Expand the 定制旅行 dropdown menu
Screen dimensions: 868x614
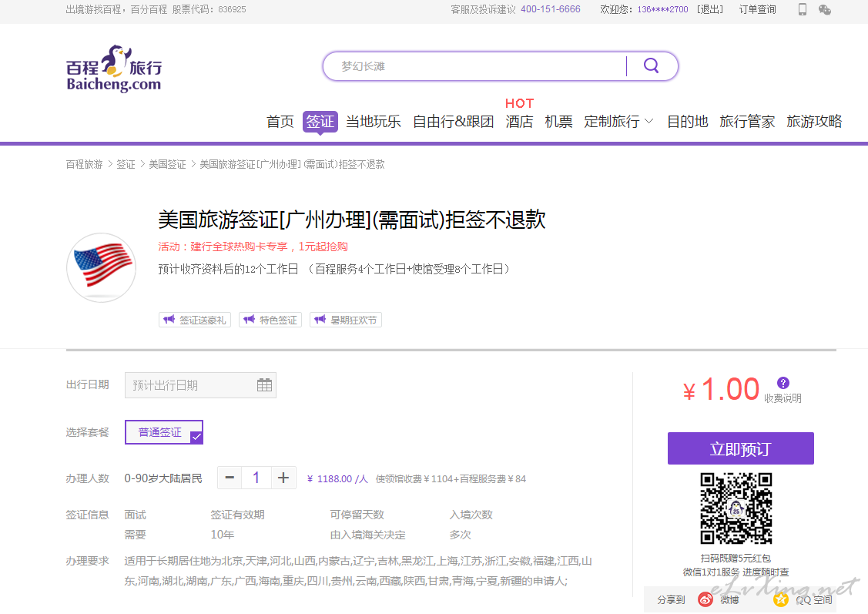(x=618, y=122)
